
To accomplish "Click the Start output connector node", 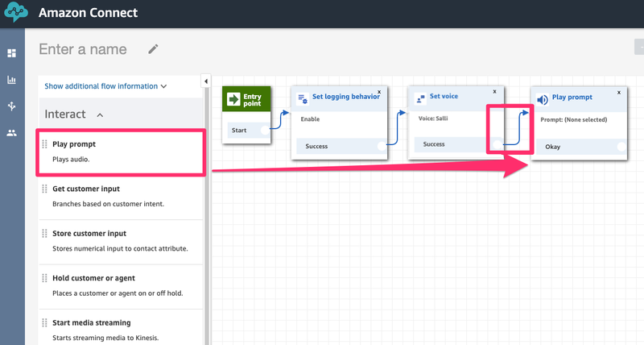I will tap(265, 131).
